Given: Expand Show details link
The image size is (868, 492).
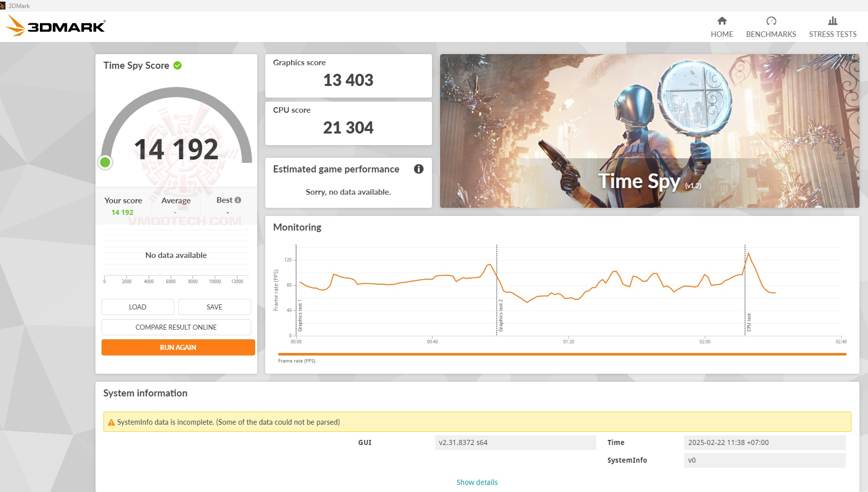Looking at the screenshot, I should [477, 482].
